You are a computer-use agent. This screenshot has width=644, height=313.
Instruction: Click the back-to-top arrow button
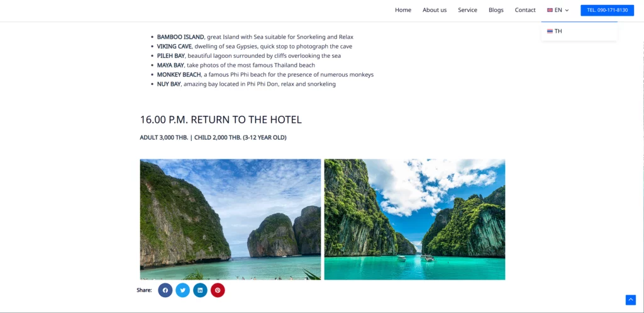[630, 300]
